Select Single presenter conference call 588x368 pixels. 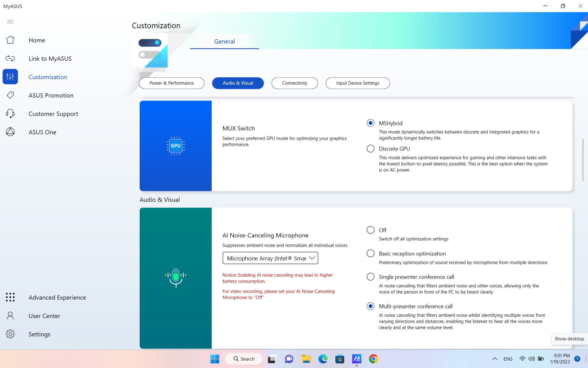371,277
